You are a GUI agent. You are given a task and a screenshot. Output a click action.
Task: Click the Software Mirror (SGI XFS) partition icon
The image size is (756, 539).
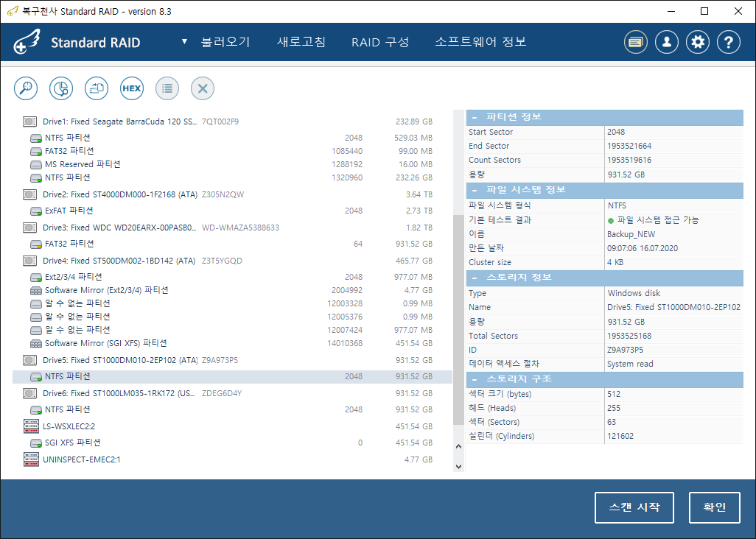coord(36,343)
